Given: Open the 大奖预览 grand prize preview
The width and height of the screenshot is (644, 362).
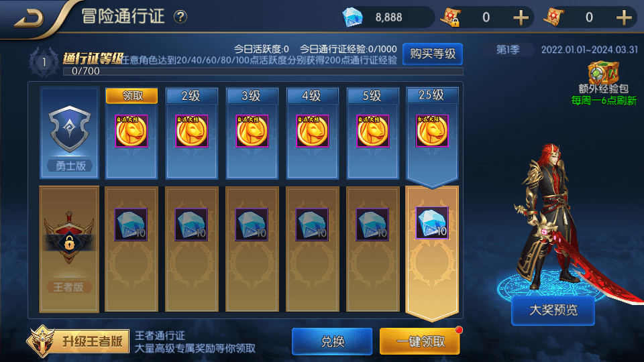Looking at the screenshot, I should [553, 310].
